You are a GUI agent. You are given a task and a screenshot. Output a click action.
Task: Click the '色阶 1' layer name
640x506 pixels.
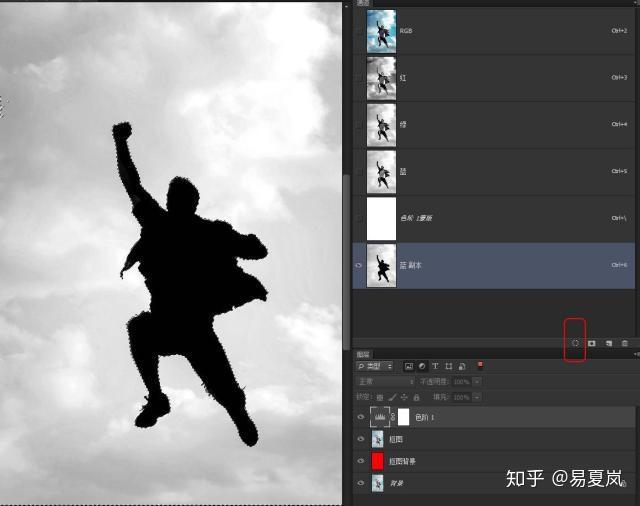[x=424, y=417]
